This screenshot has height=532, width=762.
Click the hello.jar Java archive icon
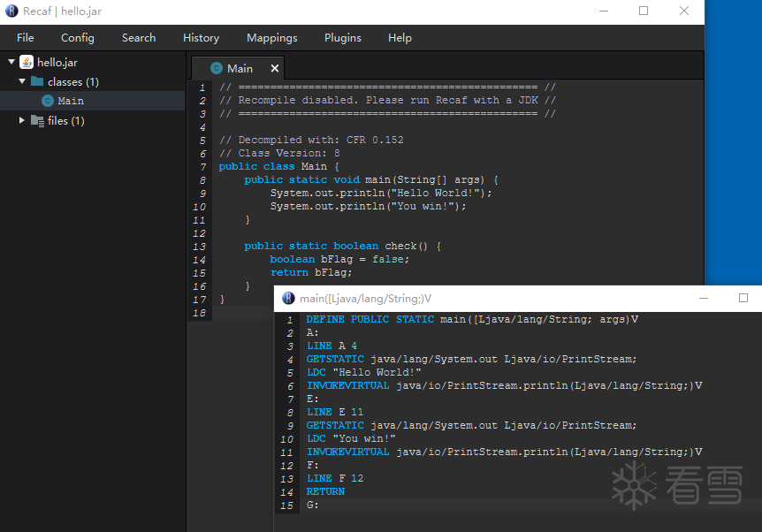(x=27, y=62)
